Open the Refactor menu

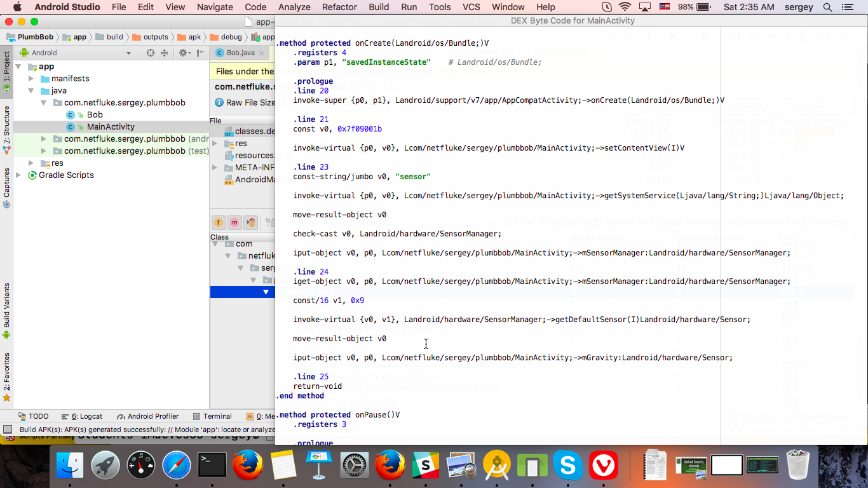(x=339, y=7)
